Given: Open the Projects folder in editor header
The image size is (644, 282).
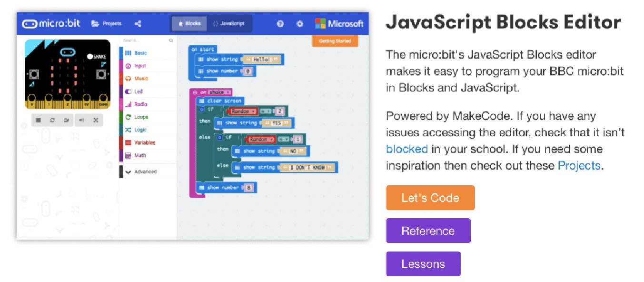Looking at the screenshot, I should pyautogui.click(x=106, y=23).
